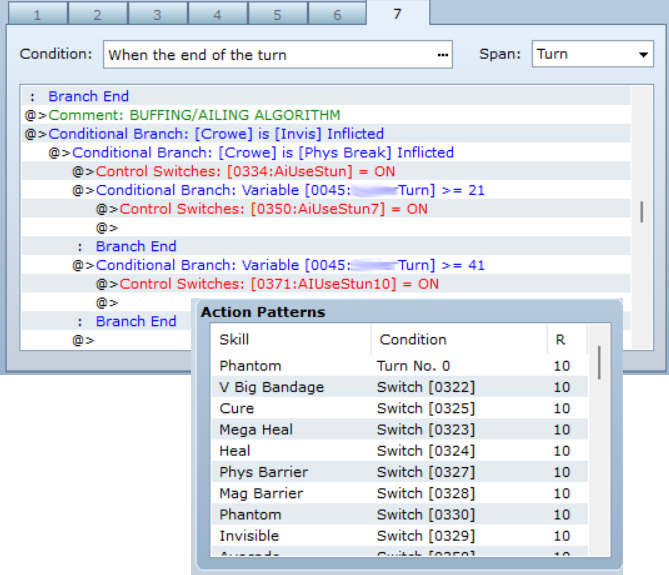Viewport: 669px width, 575px height.
Task: Select AIUseStun10 control switch line
Action: (x=278, y=284)
